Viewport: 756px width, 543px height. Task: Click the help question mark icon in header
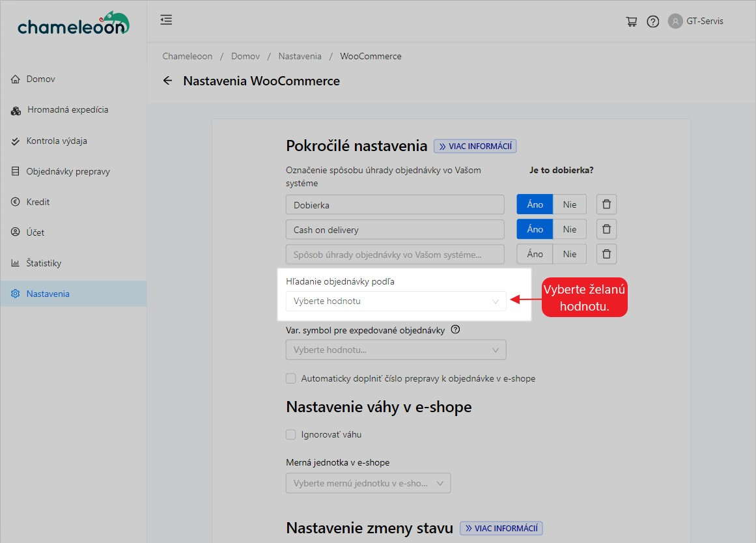click(652, 21)
